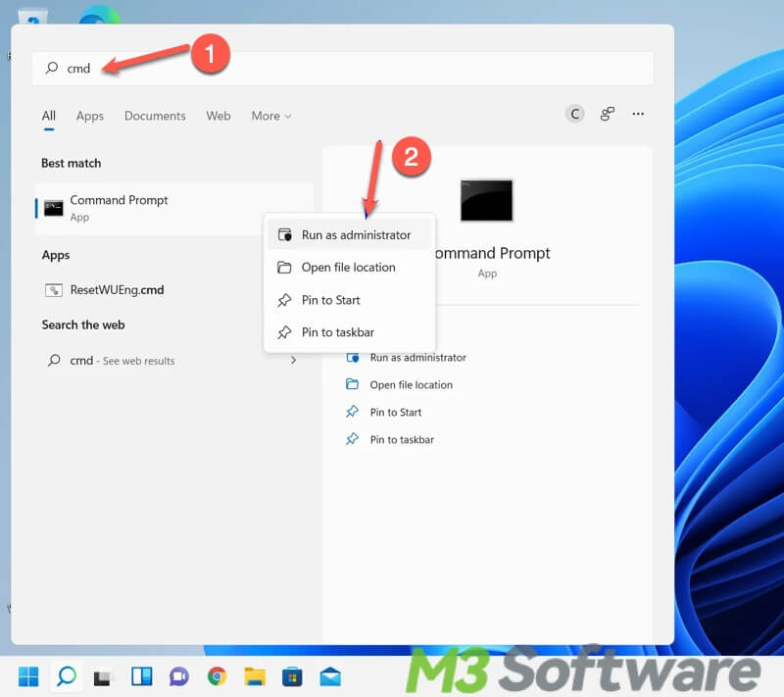Switch to the Documents search tab
The height and width of the screenshot is (697, 784).
[x=155, y=116]
